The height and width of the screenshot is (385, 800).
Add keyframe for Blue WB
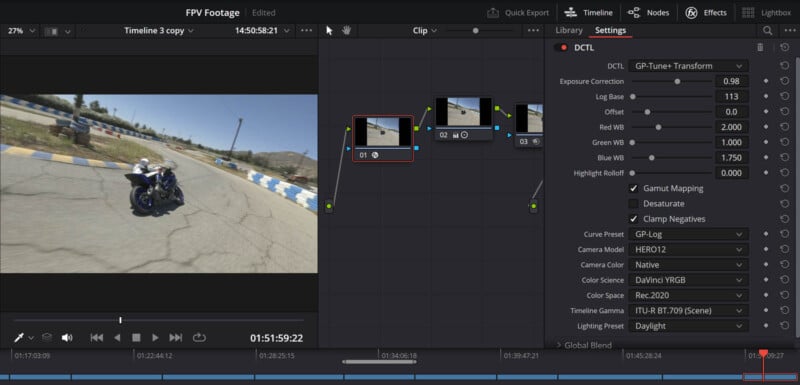765,158
